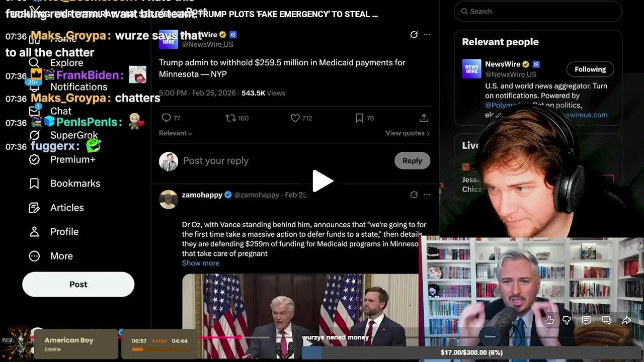
Task: Click the white Post button
Action: (x=78, y=285)
